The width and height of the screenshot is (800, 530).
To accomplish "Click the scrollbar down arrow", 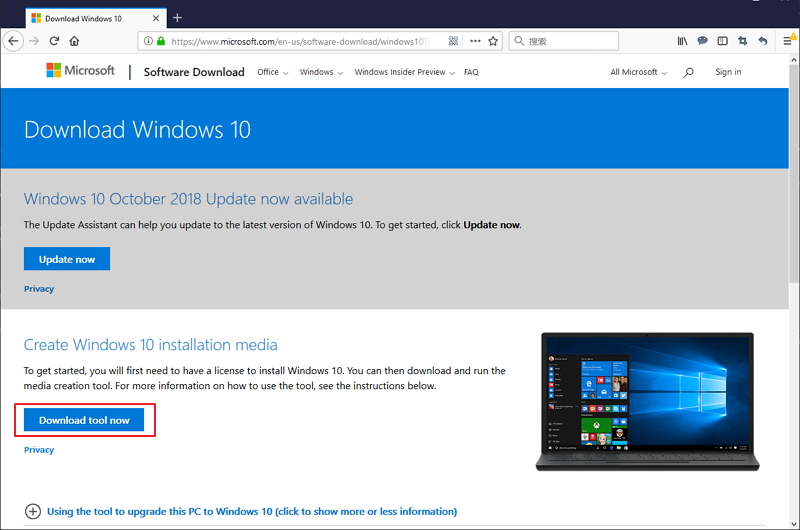I will (x=793, y=524).
